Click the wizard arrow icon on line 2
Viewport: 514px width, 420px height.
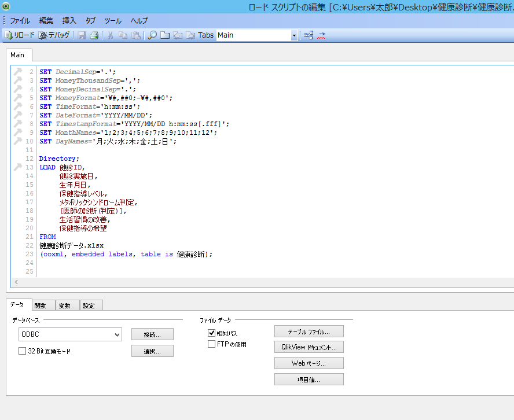point(18,71)
